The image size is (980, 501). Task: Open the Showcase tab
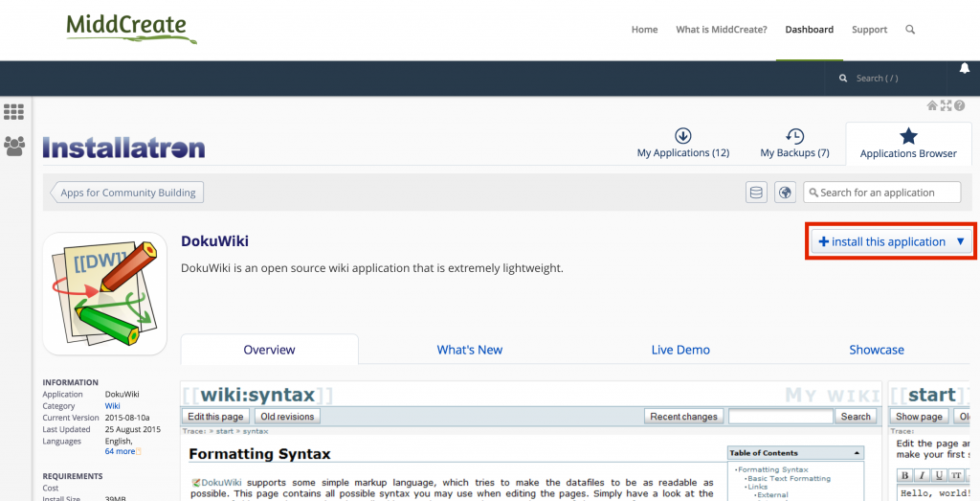877,350
